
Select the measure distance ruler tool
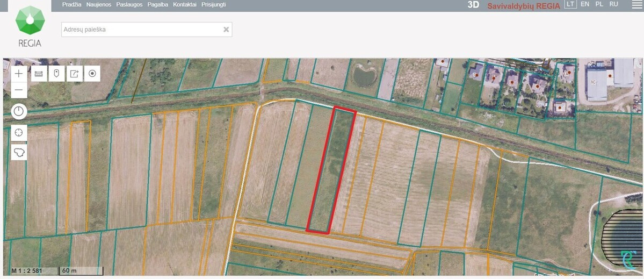pos(39,74)
